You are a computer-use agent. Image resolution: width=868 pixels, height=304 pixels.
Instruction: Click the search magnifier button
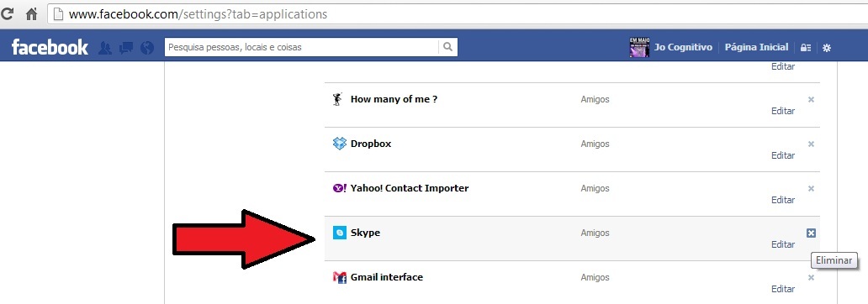[447, 48]
